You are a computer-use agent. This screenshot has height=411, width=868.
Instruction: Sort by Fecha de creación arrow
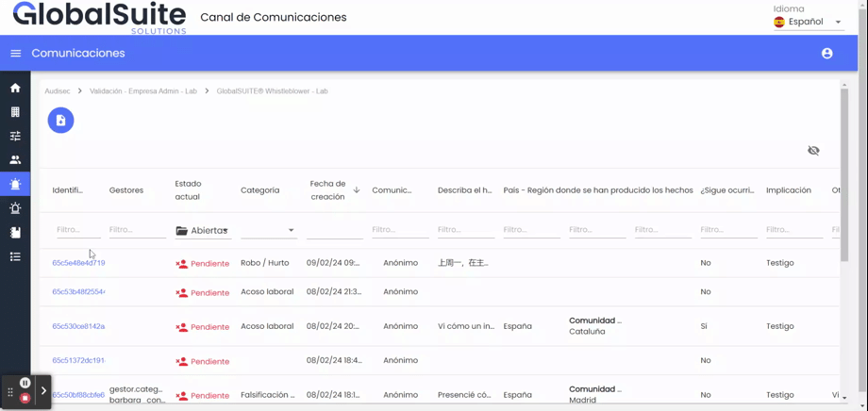pos(357,190)
